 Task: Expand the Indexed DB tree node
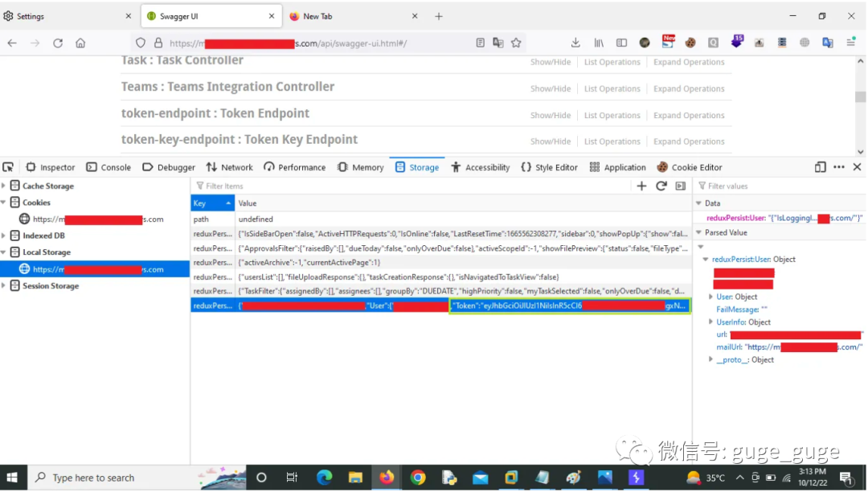point(4,236)
